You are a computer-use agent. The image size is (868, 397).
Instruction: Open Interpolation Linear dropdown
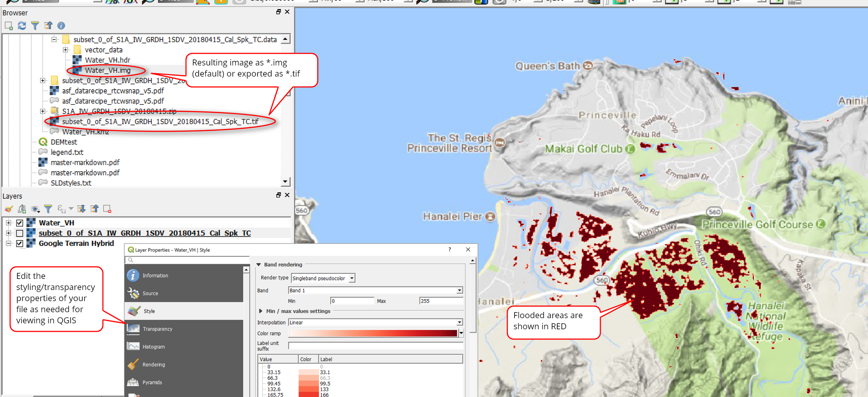click(x=376, y=322)
